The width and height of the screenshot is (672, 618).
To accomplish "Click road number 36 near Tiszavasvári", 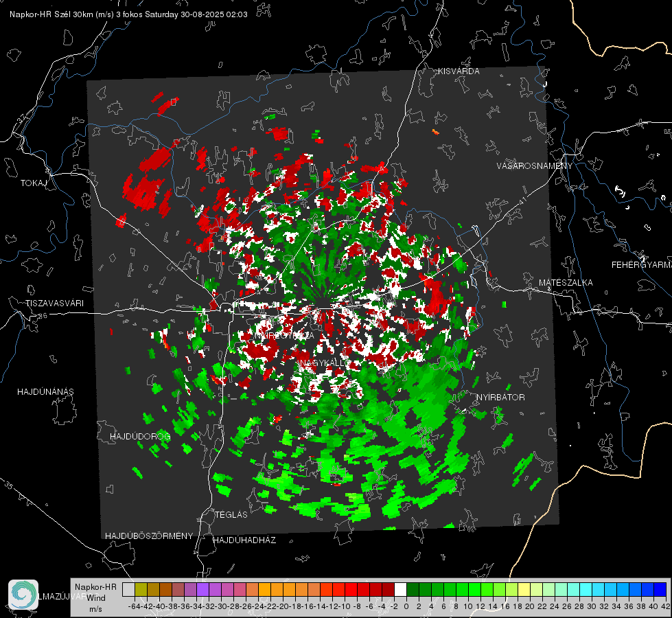I will pos(43,316).
